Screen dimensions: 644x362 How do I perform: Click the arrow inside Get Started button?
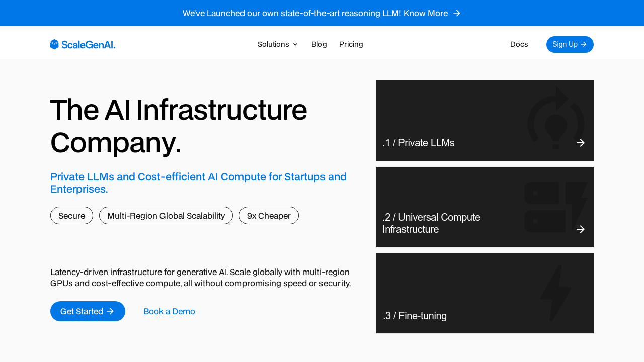[111, 311]
